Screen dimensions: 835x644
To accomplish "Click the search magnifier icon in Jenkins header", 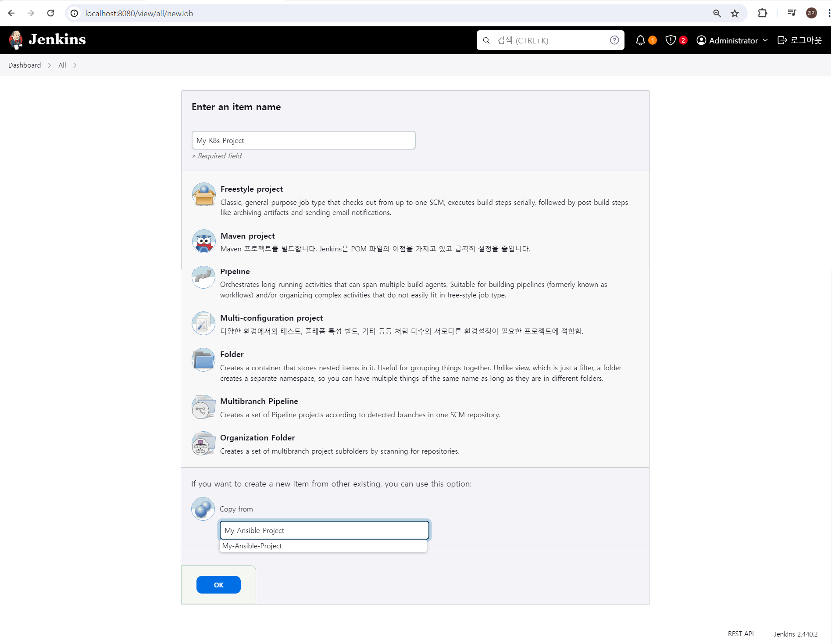I will [486, 40].
